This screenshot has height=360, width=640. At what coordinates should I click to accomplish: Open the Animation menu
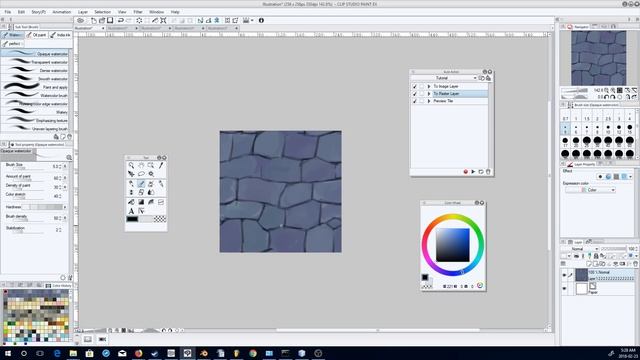tap(62, 12)
